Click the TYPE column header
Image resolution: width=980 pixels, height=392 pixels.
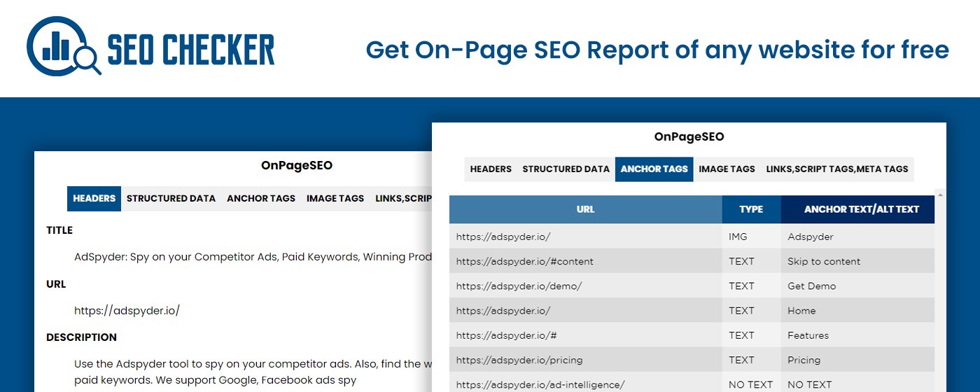point(752,209)
